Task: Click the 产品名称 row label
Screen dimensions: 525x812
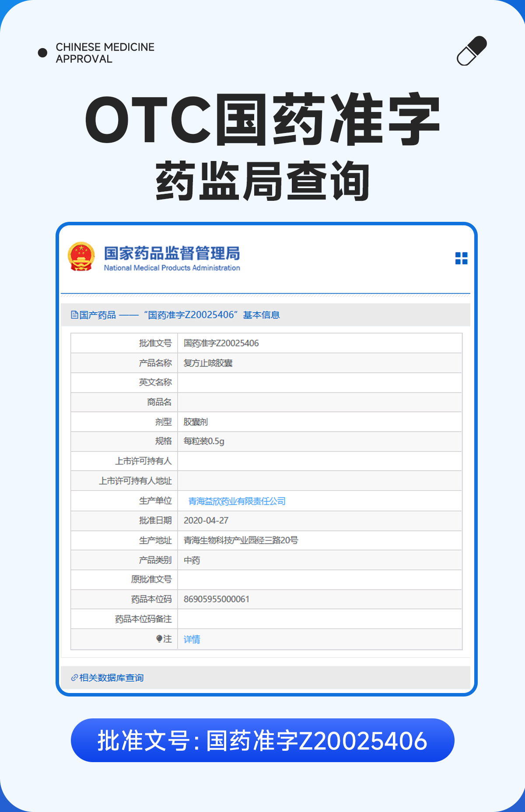Action: point(155,363)
